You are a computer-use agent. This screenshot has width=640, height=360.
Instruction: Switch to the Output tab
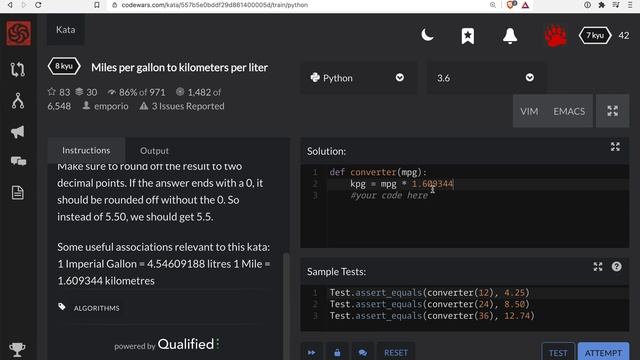coord(154,151)
